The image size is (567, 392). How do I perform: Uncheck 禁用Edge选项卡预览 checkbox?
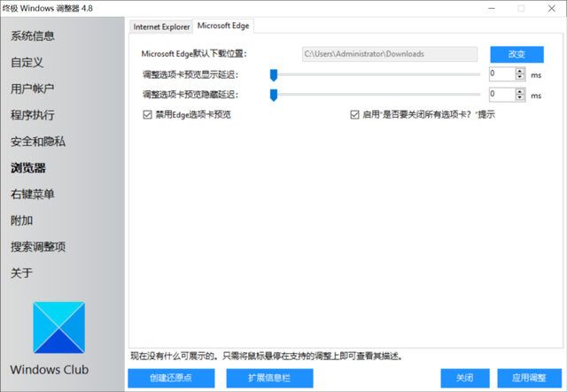pos(147,115)
